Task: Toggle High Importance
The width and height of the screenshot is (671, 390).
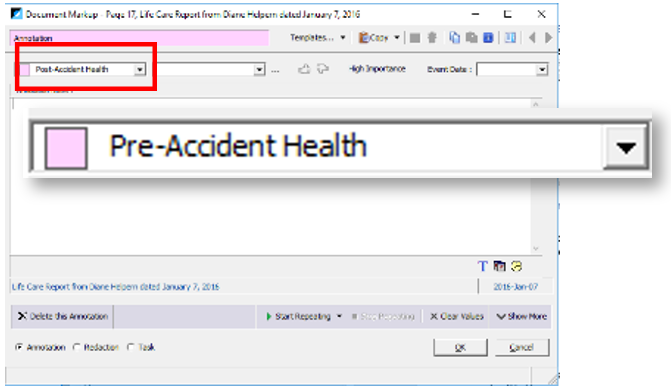Action: point(377,69)
